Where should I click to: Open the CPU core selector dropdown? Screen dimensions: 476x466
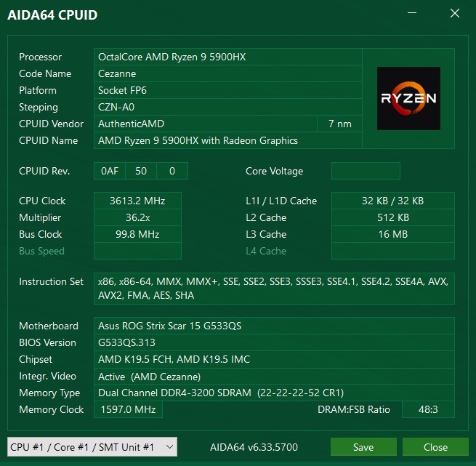pos(92,447)
